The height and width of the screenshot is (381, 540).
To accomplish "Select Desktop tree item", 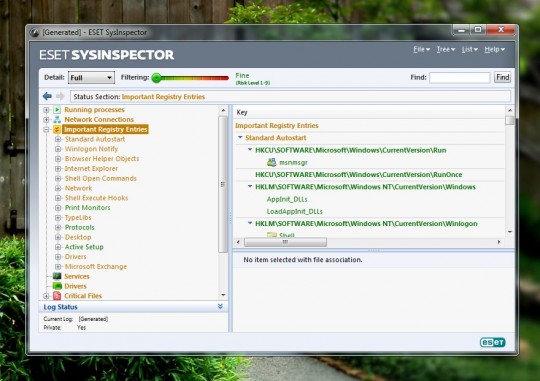I will [x=78, y=237].
